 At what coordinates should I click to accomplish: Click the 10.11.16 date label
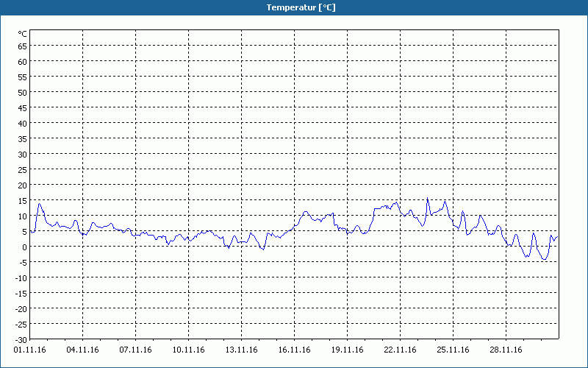189,350
